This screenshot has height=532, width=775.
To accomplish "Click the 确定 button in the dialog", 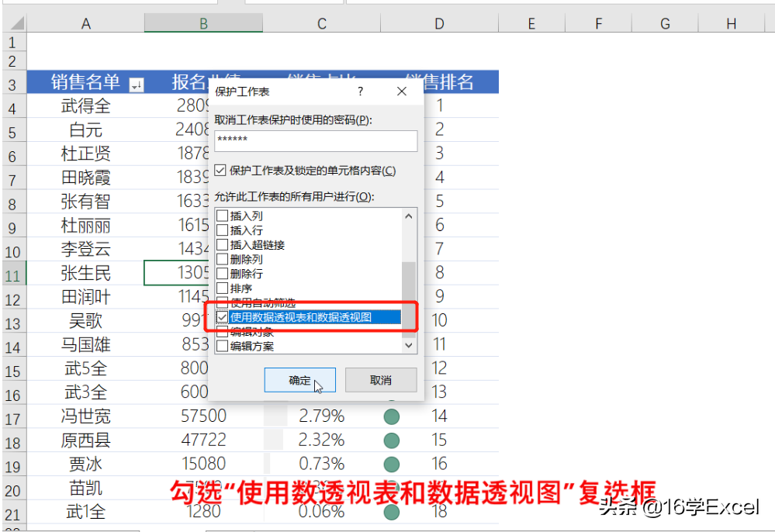I will coord(299,380).
